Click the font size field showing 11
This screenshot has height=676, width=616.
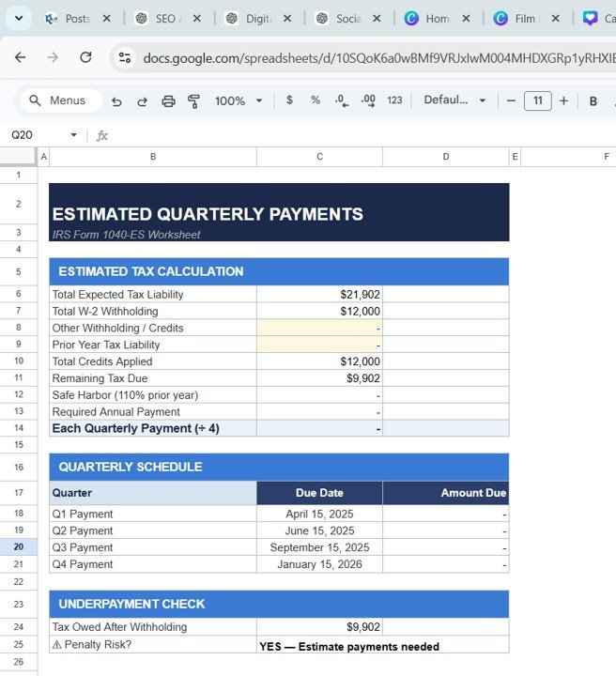[x=537, y=100]
